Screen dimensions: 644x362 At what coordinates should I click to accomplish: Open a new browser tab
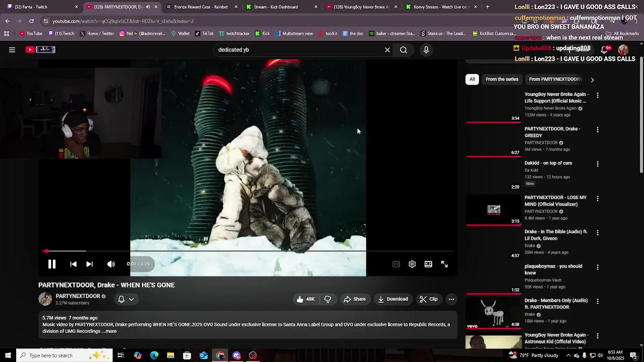(x=488, y=7)
